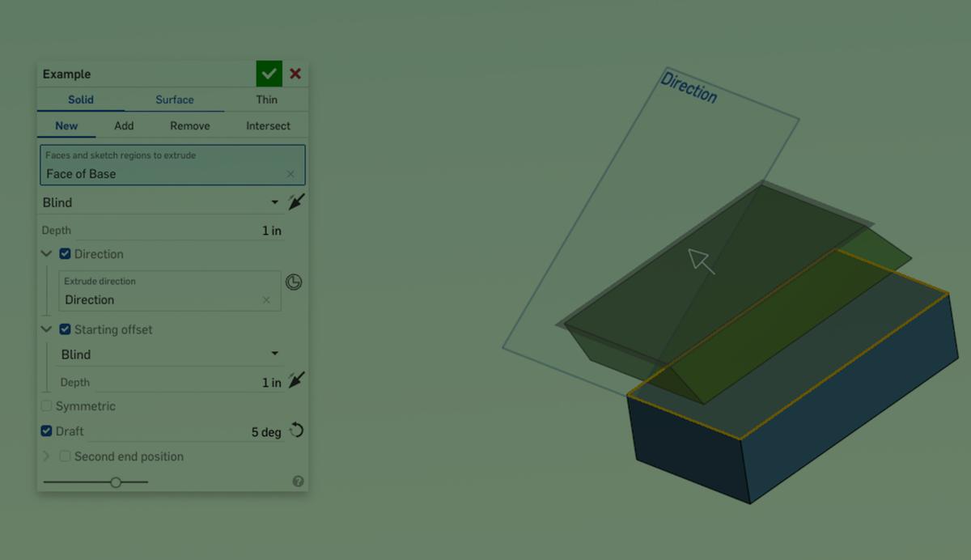The image size is (971, 560).
Task: Open help via the question mark icon
Action: 298,481
